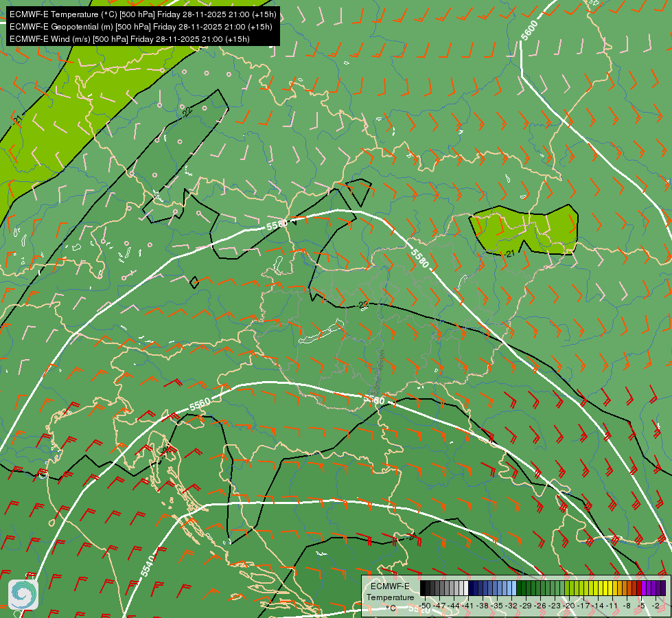Image resolution: width=672 pixels, height=618 pixels.
Task: Click the -23 value on the temperature scale
Action: point(555,606)
